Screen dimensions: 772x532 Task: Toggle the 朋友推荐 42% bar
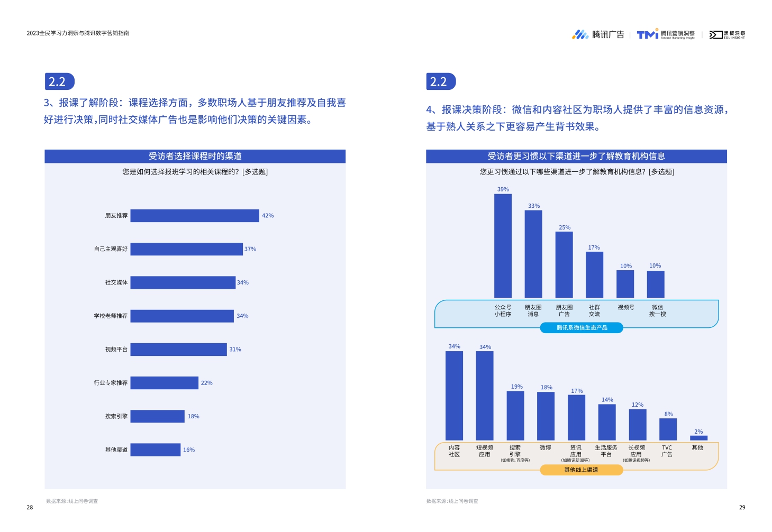(194, 215)
